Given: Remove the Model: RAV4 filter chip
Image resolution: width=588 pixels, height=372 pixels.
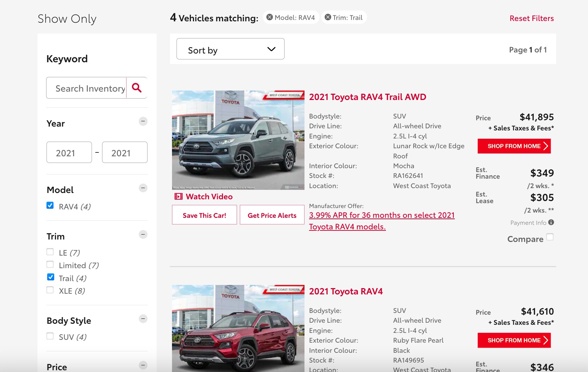Looking at the screenshot, I should [x=270, y=17].
